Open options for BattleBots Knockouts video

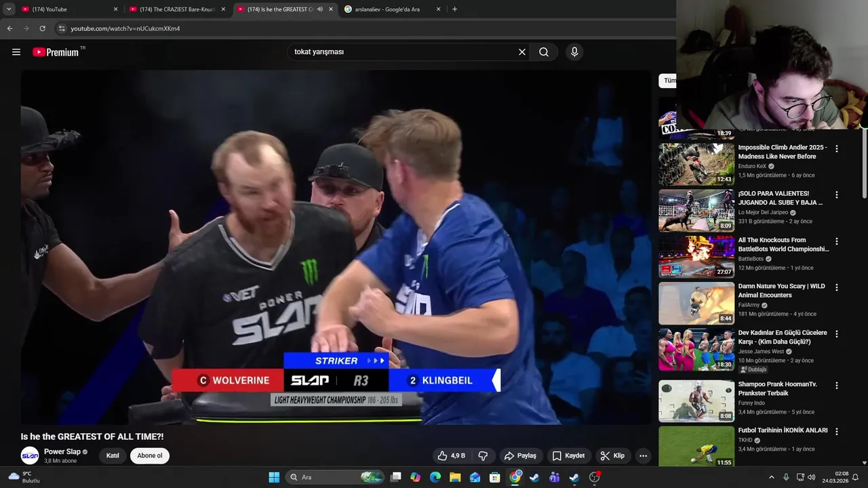837,241
